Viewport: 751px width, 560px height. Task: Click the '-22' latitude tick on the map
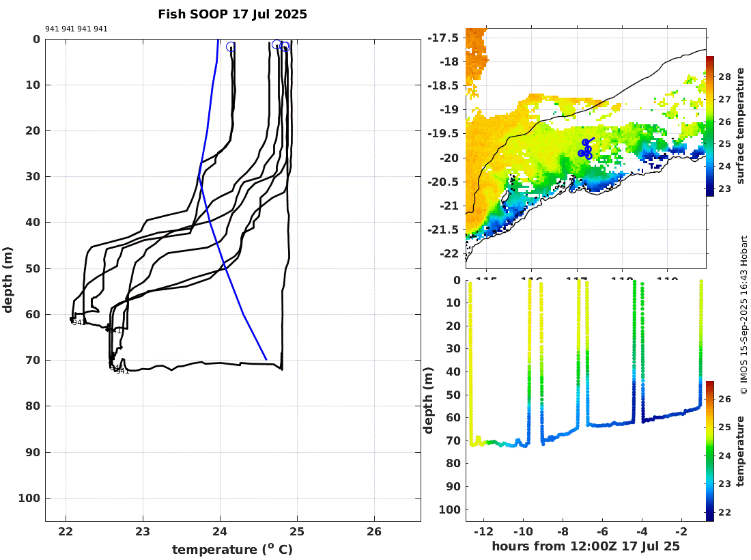tap(449, 253)
